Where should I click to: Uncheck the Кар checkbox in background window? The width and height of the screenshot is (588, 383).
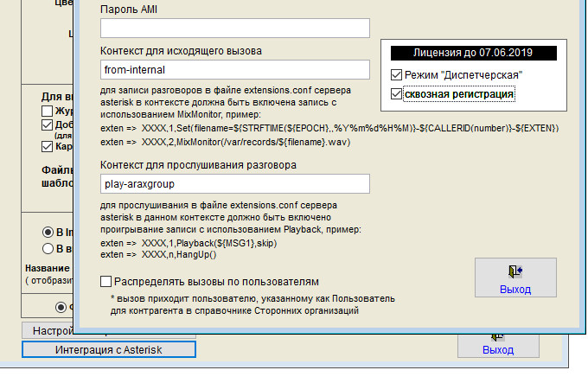(x=48, y=147)
